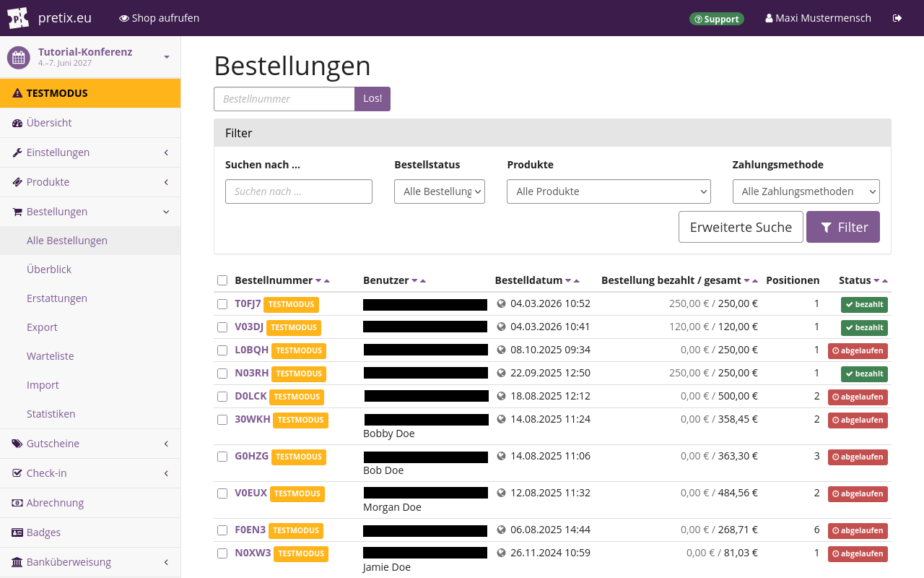Click the Einstellungen wrench icon
Image resolution: width=924 pixels, height=578 pixels.
click(x=17, y=152)
